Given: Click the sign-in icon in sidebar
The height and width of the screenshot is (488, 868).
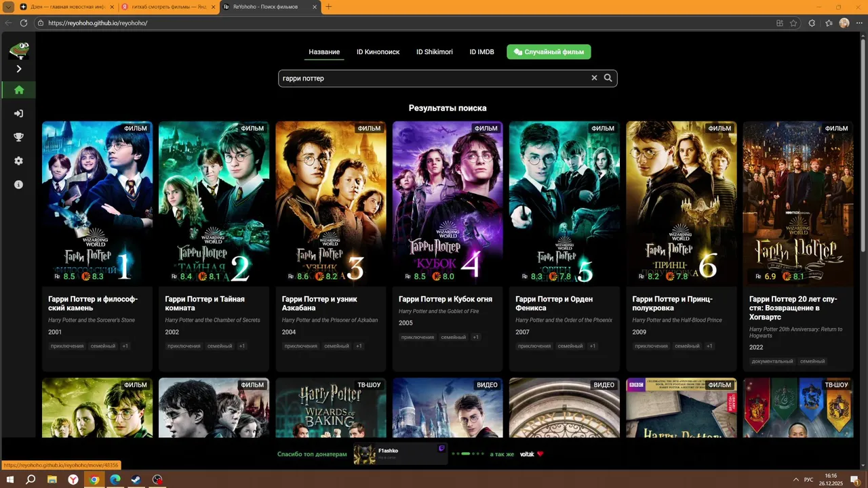Looking at the screenshot, I should [18, 113].
